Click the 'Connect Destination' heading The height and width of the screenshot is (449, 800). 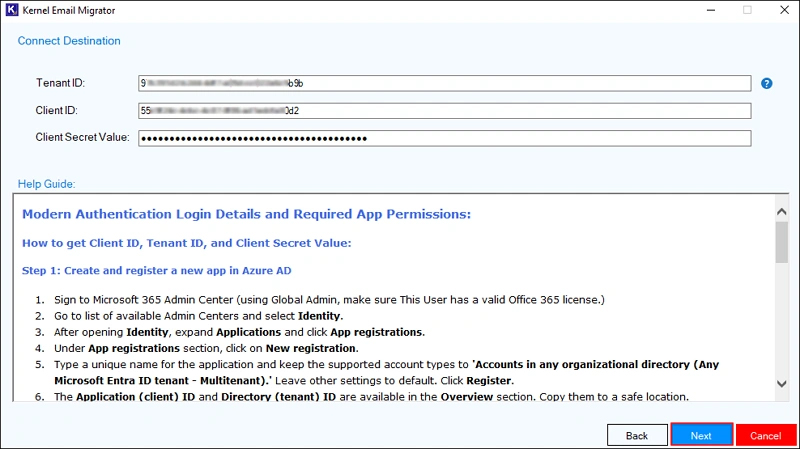click(x=69, y=41)
